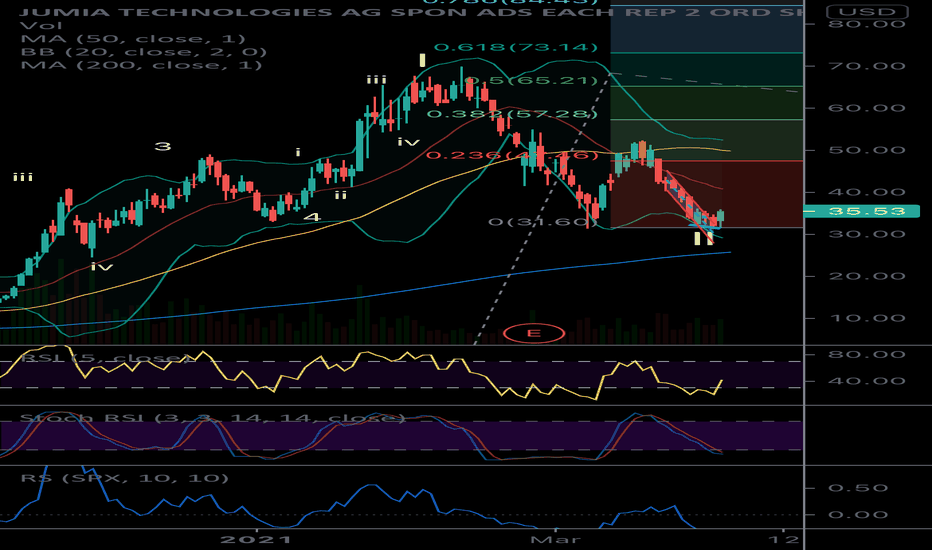Select MA (50, close, 1) legend
932x550 pixels.
(x=133, y=39)
